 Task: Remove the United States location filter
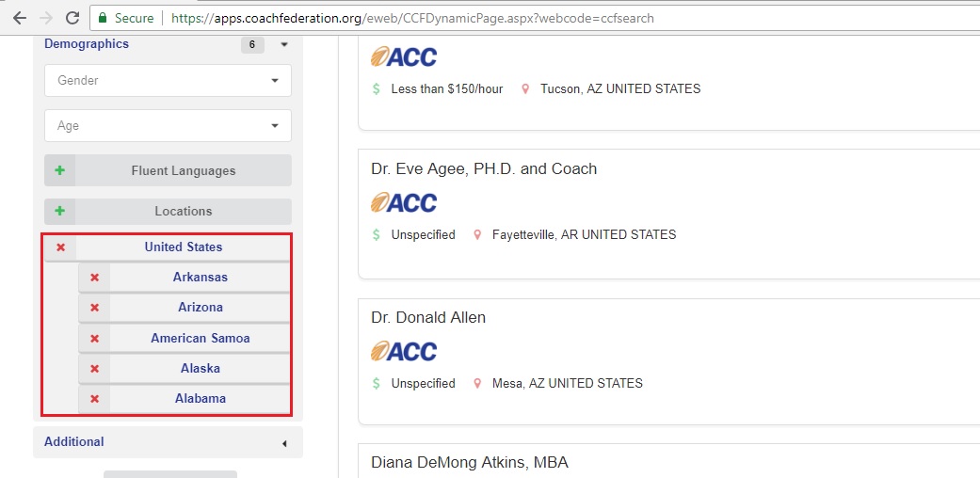click(60, 247)
